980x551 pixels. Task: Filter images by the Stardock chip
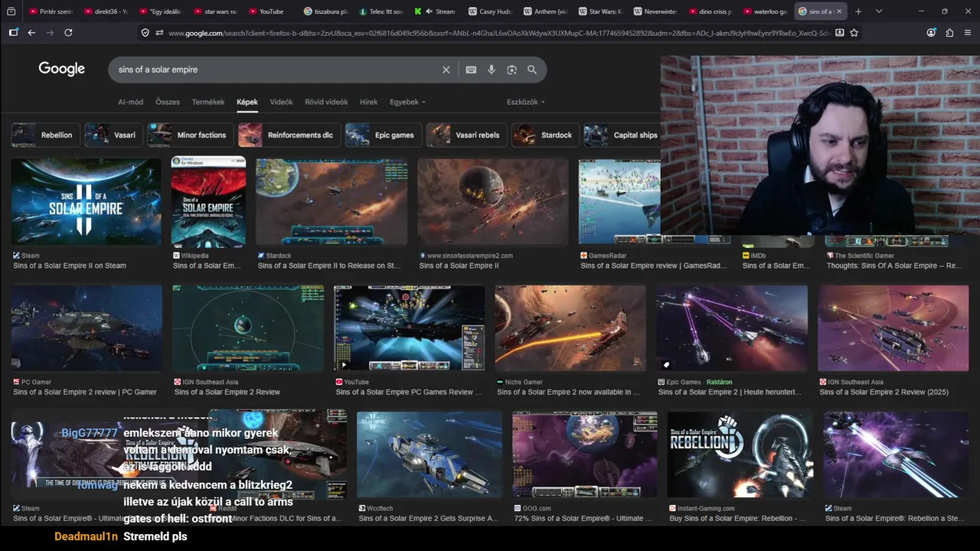[x=546, y=135]
